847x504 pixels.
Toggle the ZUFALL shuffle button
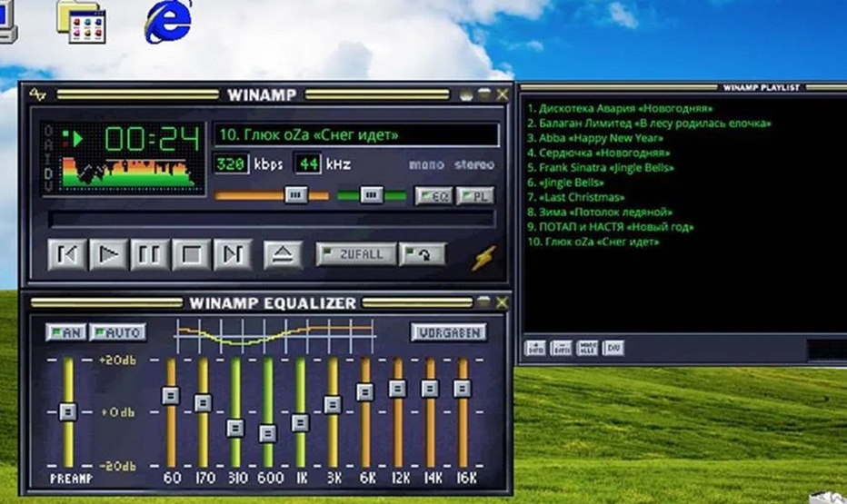coord(356,254)
